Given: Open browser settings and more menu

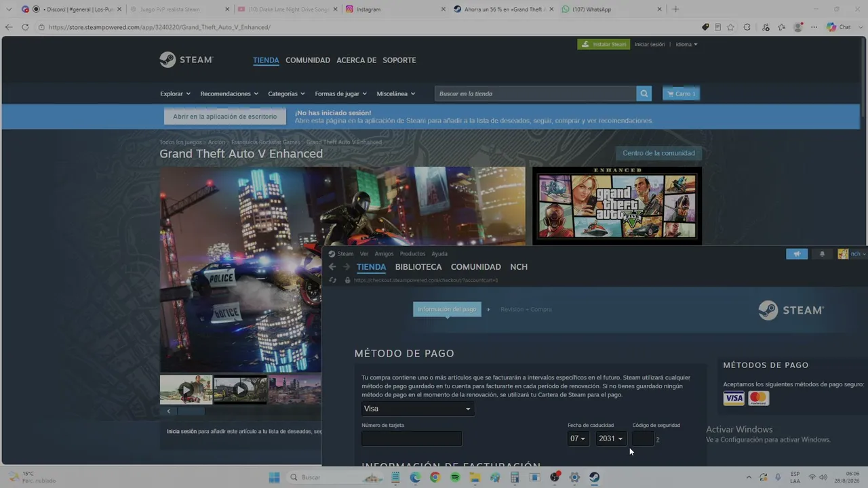Looking at the screenshot, I should [813, 27].
